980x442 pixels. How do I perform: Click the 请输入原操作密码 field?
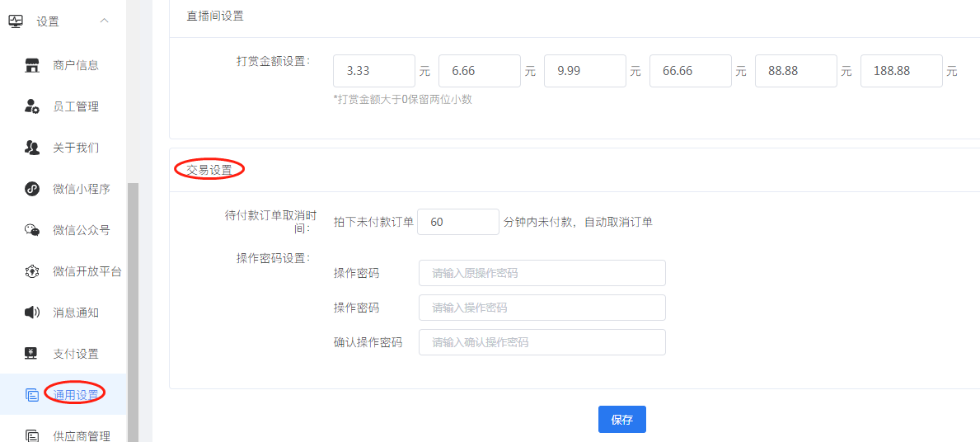[x=542, y=273]
